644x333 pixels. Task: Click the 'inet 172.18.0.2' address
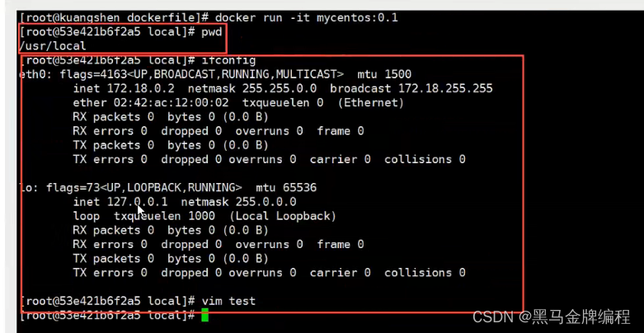click(x=124, y=88)
